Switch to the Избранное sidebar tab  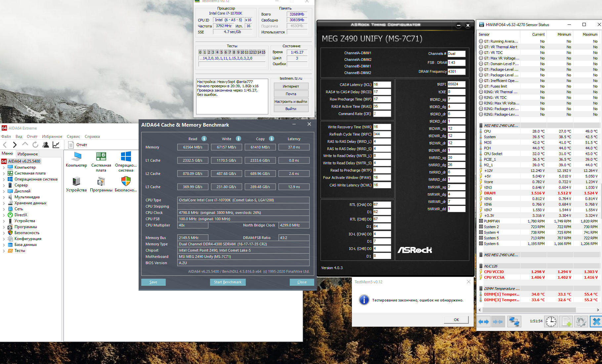pos(28,154)
